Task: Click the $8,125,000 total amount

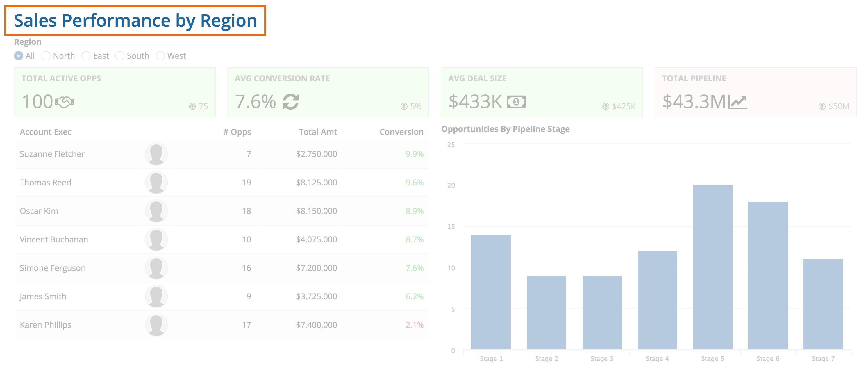Action: click(316, 182)
